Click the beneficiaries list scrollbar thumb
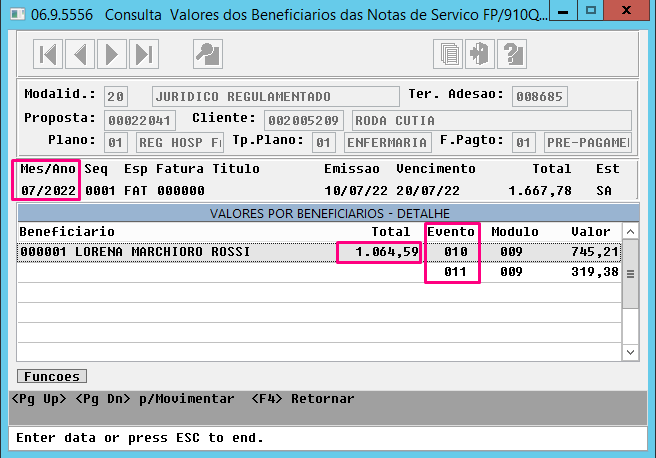The width and height of the screenshot is (656, 458). [630, 274]
